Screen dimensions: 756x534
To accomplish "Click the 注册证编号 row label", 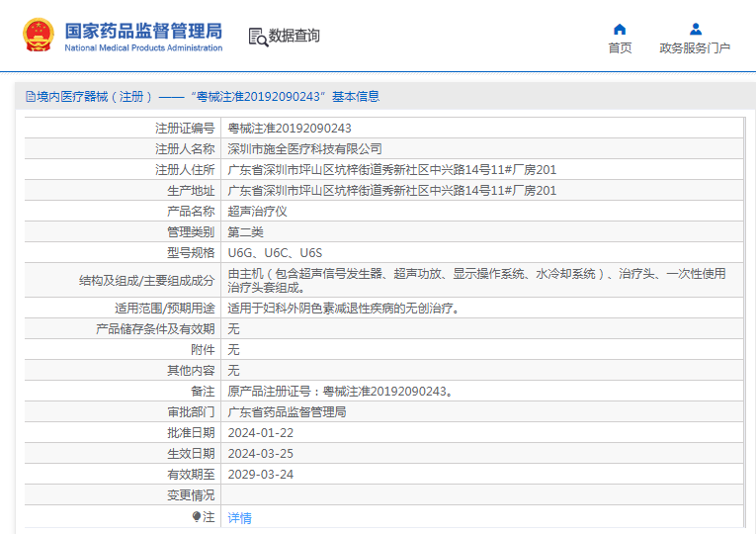I will coord(185,129).
